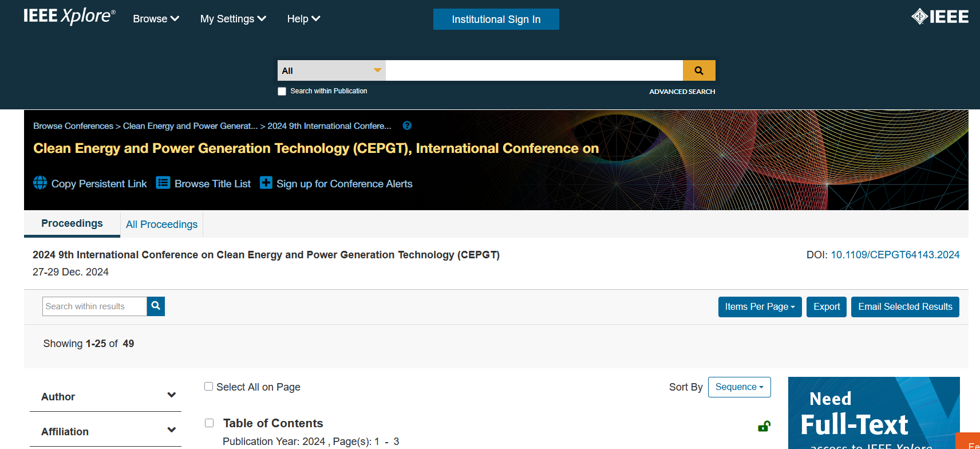Open the Table of Contents entry
This screenshot has width=980, height=449.
(x=273, y=423)
